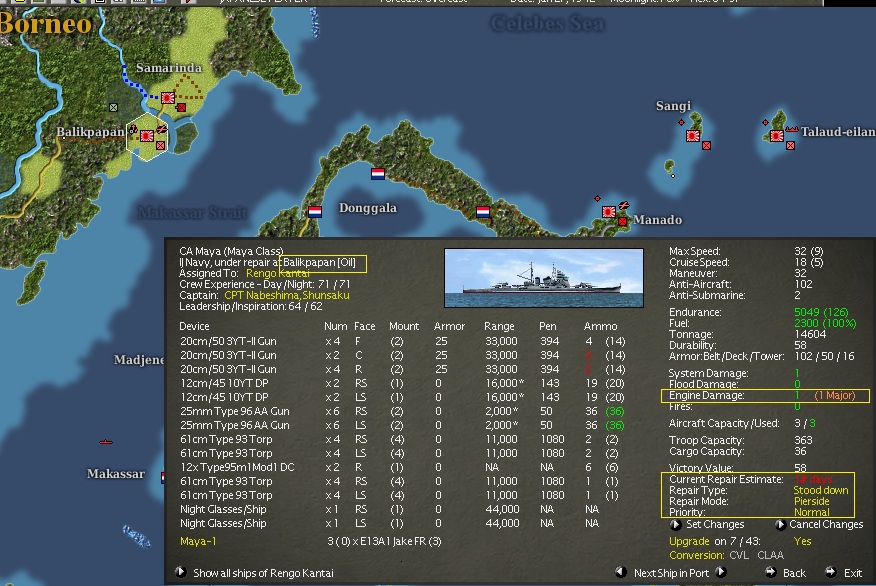Open the Maya-1 air group link
Image resolution: width=876 pixels, height=586 pixels.
coord(198,541)
